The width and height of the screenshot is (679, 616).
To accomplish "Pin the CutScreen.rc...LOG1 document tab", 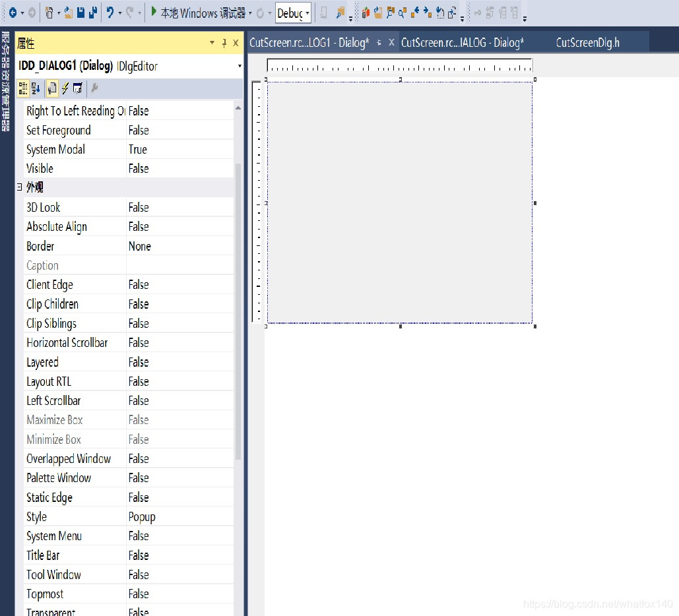I will coord(379,42).
